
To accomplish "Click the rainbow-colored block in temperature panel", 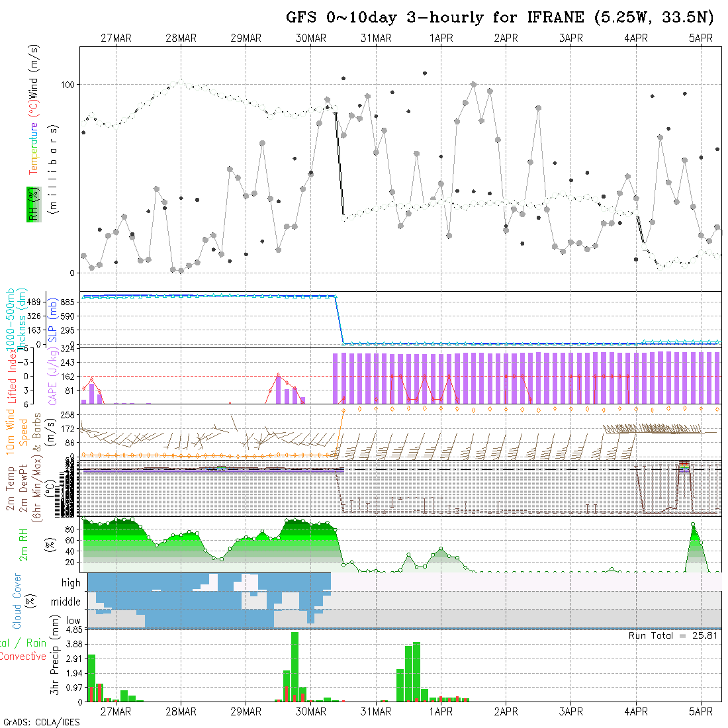I will 684,467.
